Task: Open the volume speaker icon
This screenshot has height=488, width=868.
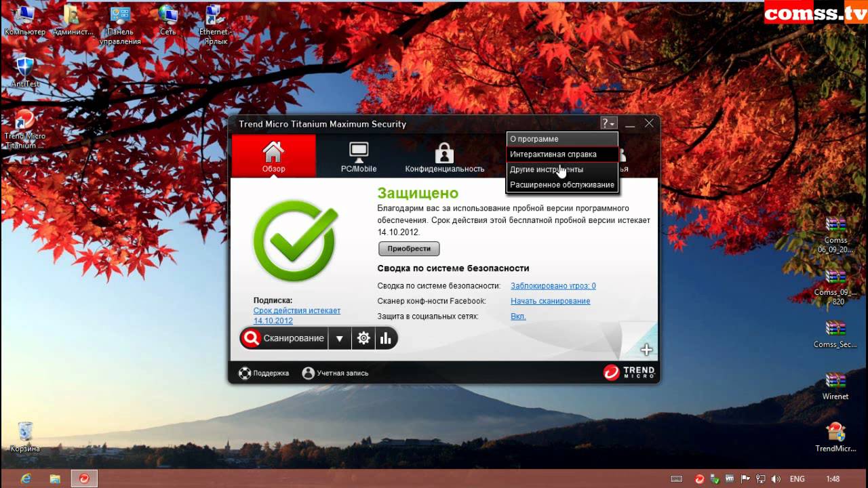Action: click(x=774, y=479)
